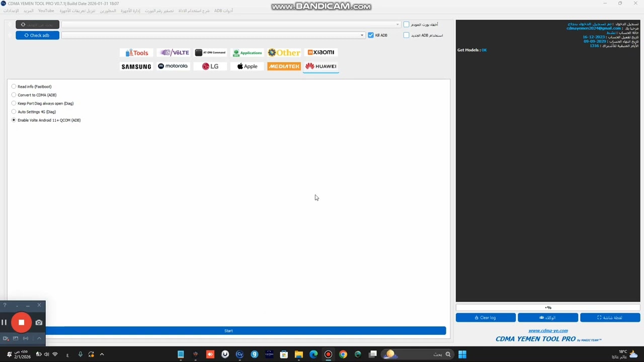Open the الإعدادات settings menu

pos(11,11)
